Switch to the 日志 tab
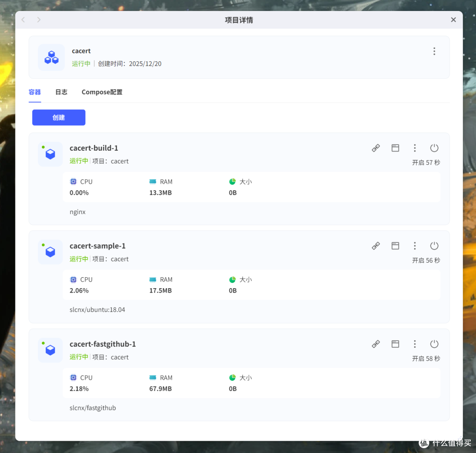 61,92
